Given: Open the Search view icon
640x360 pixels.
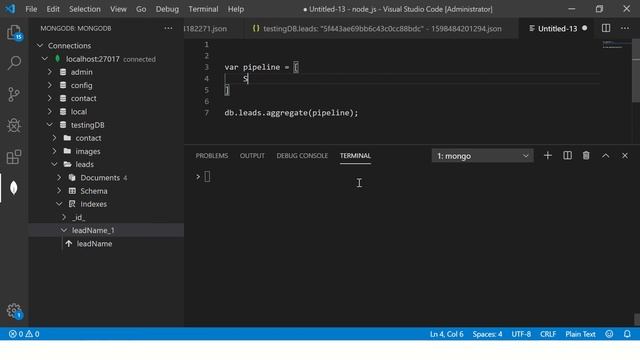Looking at the screenshot, I should click(14, 63).
